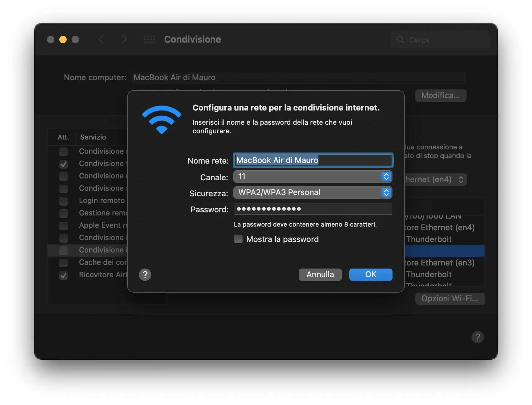Click inside the Nome rete text field
Screen dimensions: 532x405
click(x=313, y=160)
